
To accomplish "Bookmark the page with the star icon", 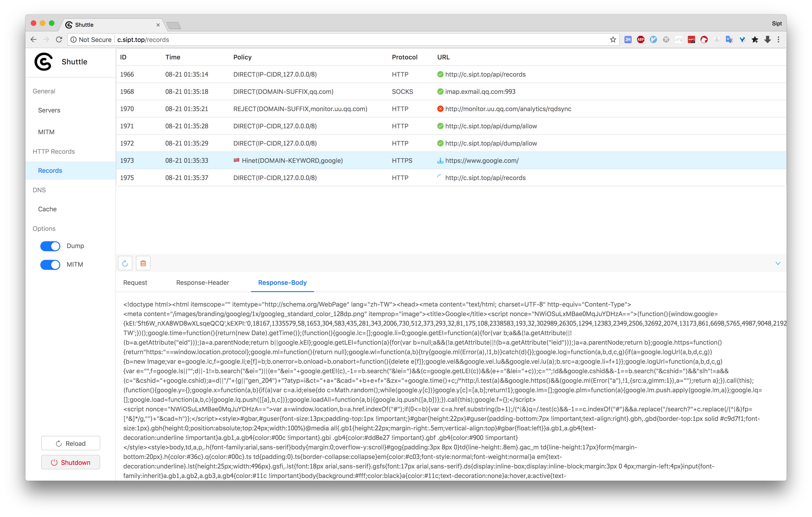I will coord(613,39).
